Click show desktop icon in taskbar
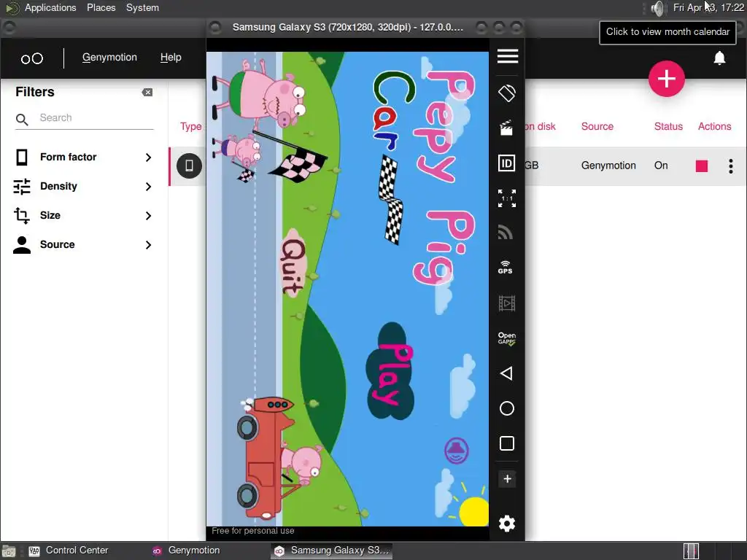747x560 pixels. click(x=9, y=551)
